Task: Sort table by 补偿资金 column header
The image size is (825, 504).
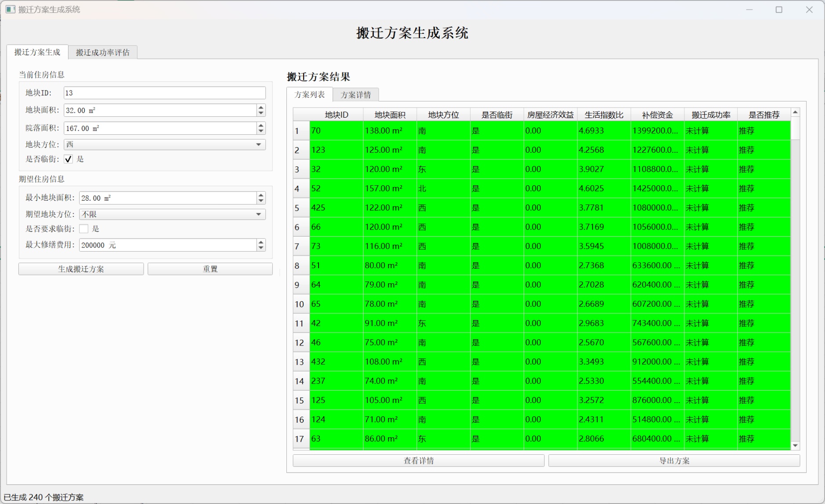Action: coord(657,115)
